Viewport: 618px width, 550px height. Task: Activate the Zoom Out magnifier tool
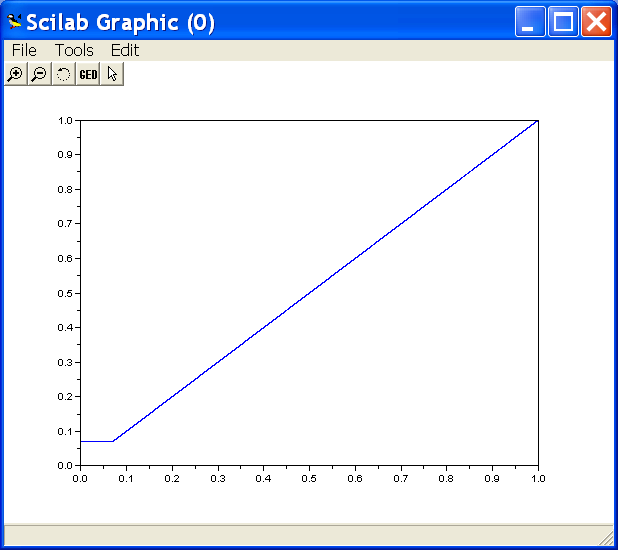[40, 74]
